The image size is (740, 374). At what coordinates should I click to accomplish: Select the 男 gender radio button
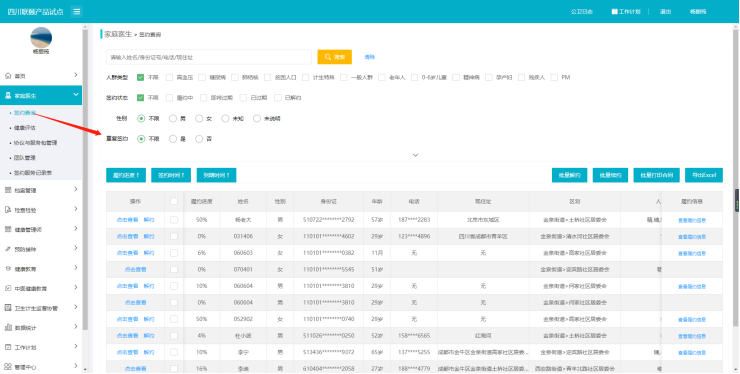[x=173, y=119]
